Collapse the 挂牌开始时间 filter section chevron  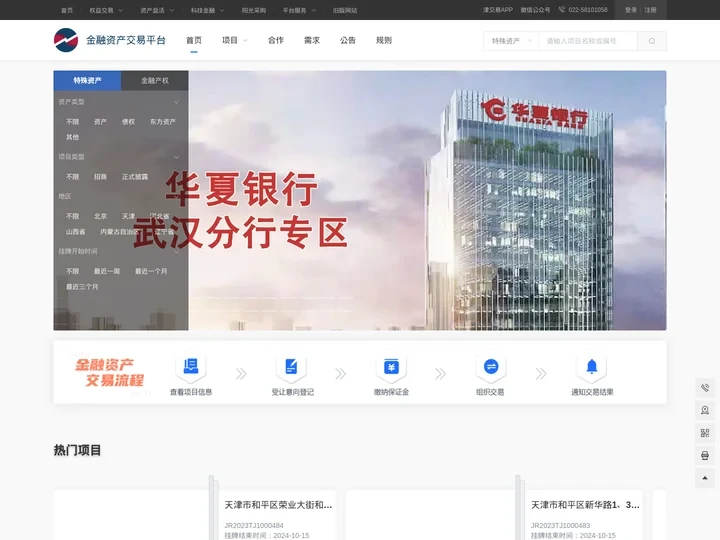pyautogui.click(x=176, y=252)
